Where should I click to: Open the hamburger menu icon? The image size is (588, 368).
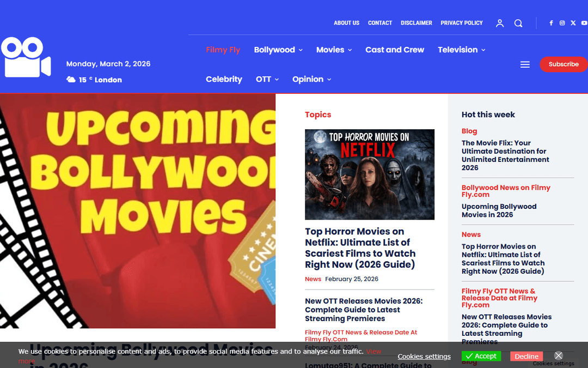tap(525, 64)
